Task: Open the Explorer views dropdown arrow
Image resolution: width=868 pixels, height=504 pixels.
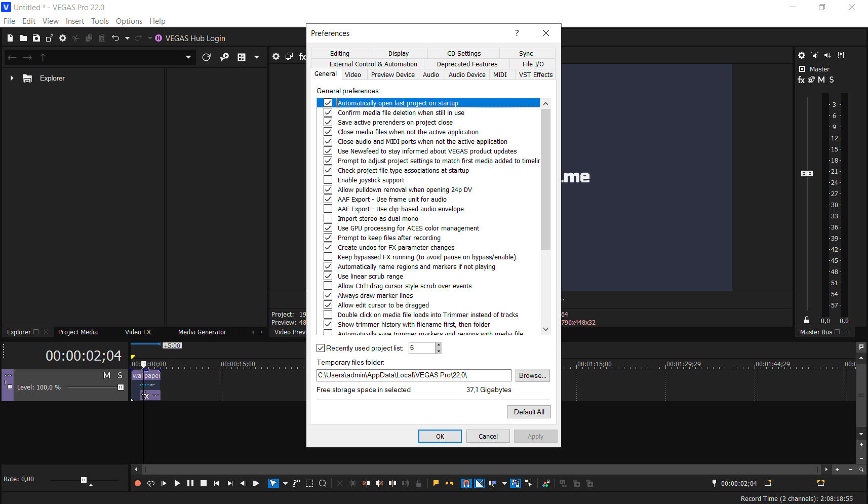Action: (257, 57)
